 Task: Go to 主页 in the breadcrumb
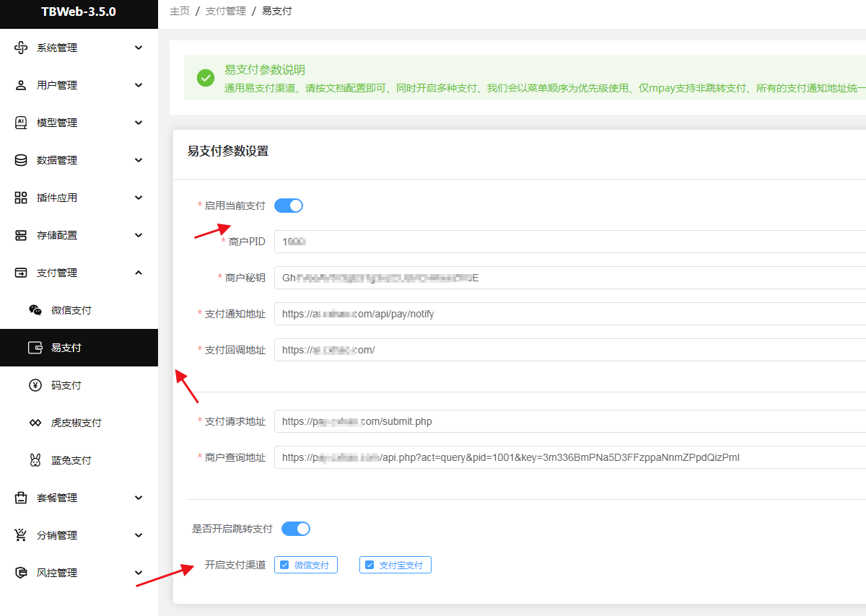pos(180,12)
